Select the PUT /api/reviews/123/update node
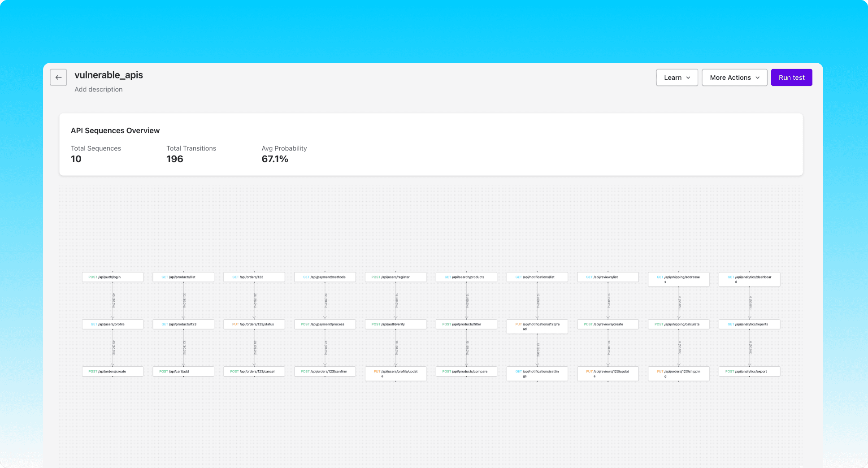The height and width of the screenshot is (468, 868). pyautogui.click(x=608, y=373)
